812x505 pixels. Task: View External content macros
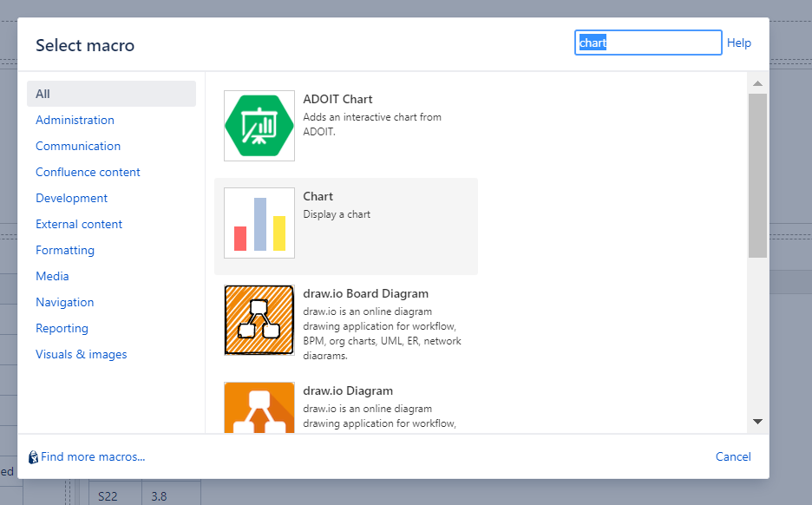(78, 224)
